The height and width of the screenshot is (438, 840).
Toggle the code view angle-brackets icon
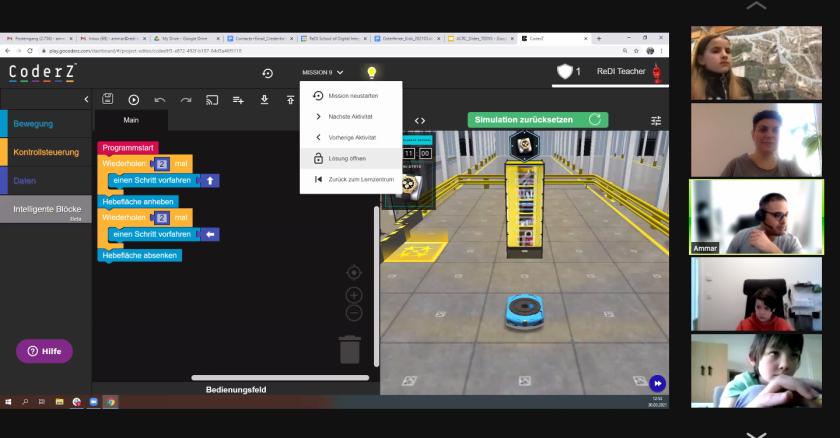[420, 120]
